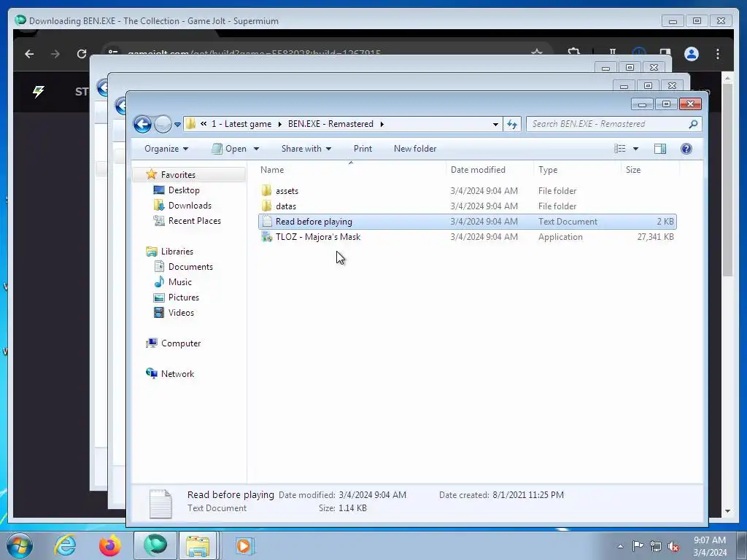Open Documents library
747x560 pixels.
click(190, 267)
